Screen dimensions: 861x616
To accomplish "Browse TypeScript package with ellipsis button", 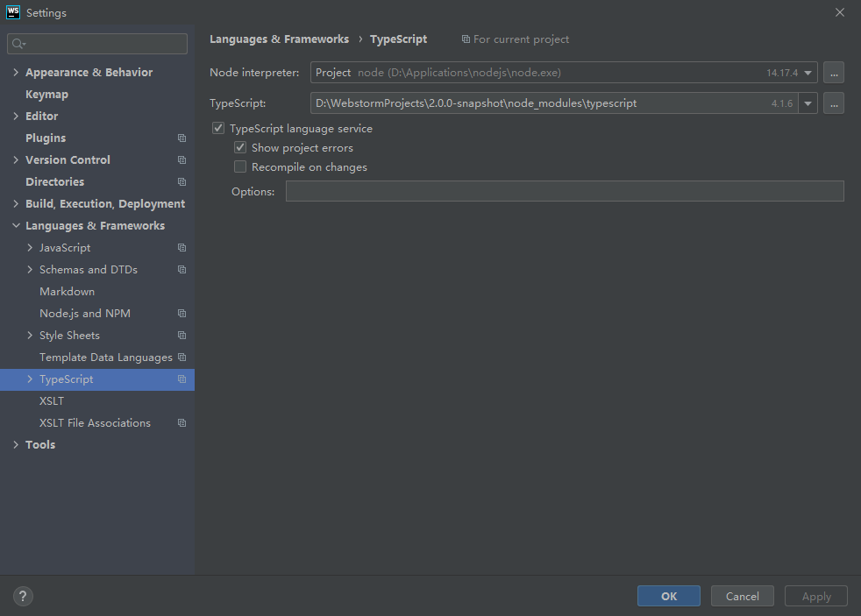I will (834, 103).
